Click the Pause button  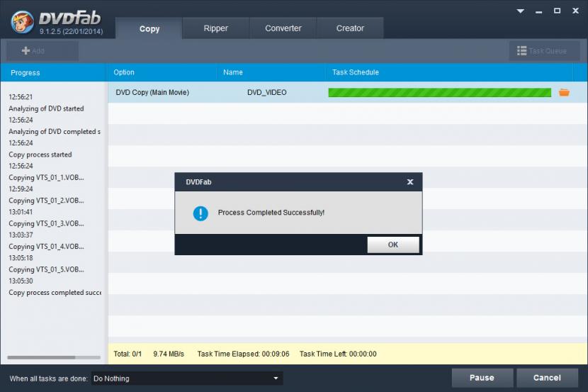point(482,378)
